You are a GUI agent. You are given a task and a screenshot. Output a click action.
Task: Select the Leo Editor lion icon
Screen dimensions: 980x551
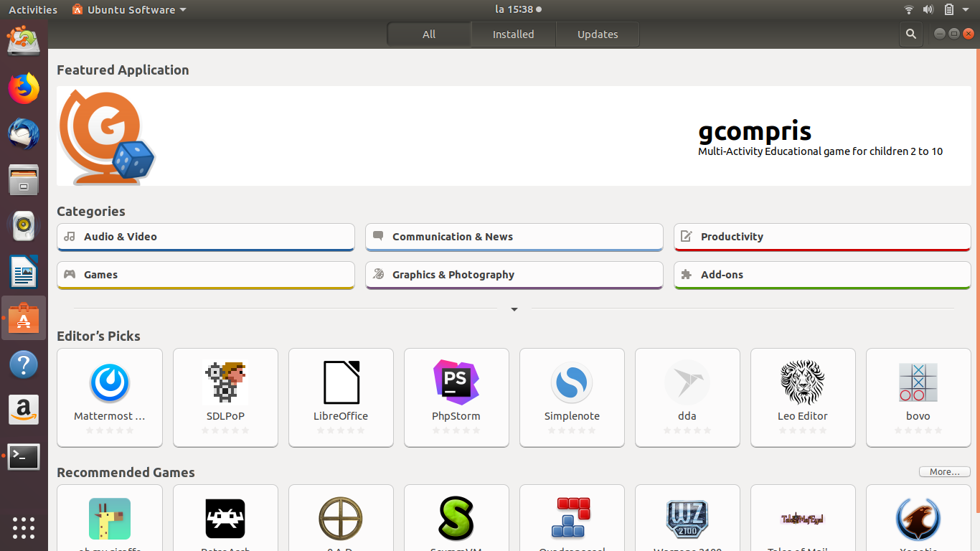coord(802,383)
